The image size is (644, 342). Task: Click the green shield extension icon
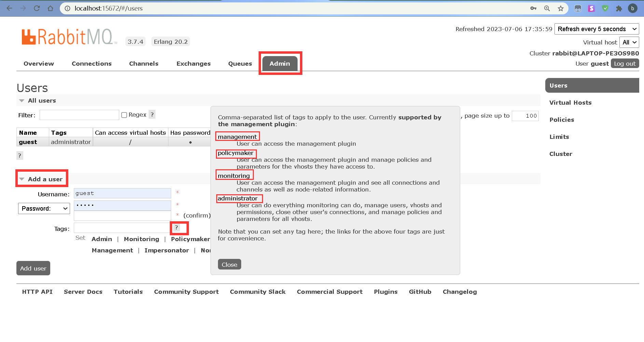click(x=605, y=8)
